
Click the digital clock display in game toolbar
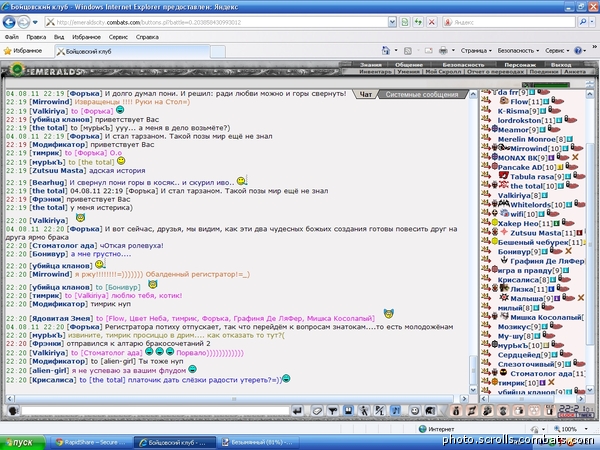pyautogui.click(x=576, y=409)
